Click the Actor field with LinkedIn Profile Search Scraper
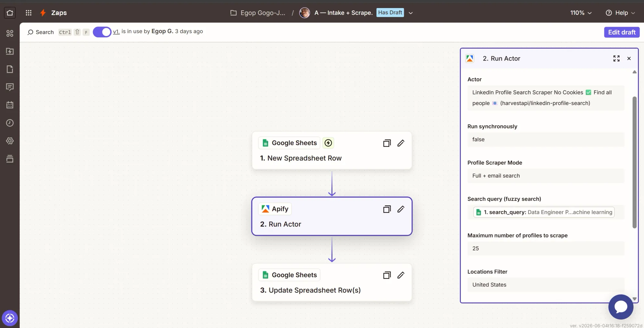The height and width of the screenshot is (328, 644). 546,98
